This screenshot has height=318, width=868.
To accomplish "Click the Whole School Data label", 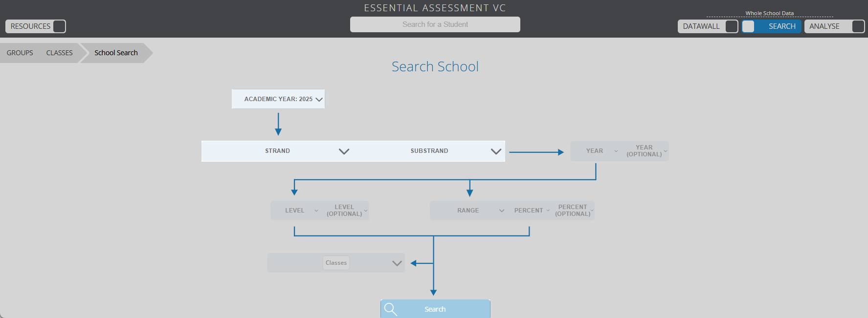I will 770,13.
